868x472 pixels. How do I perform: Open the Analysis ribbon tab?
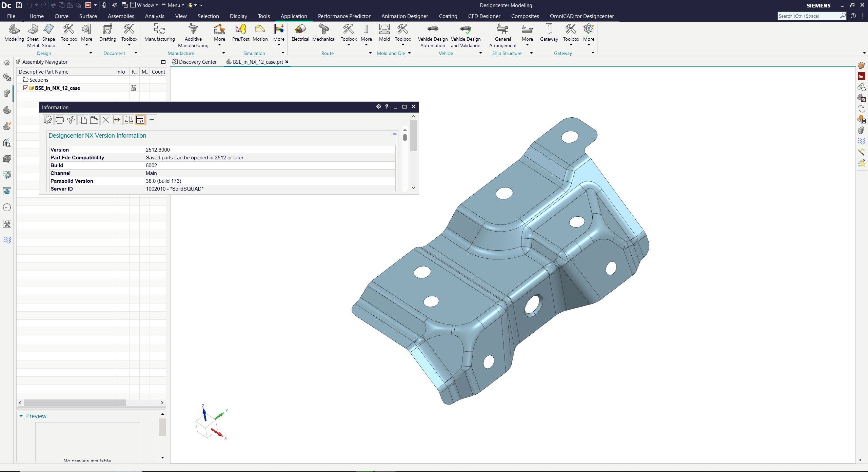coord(155,16)
